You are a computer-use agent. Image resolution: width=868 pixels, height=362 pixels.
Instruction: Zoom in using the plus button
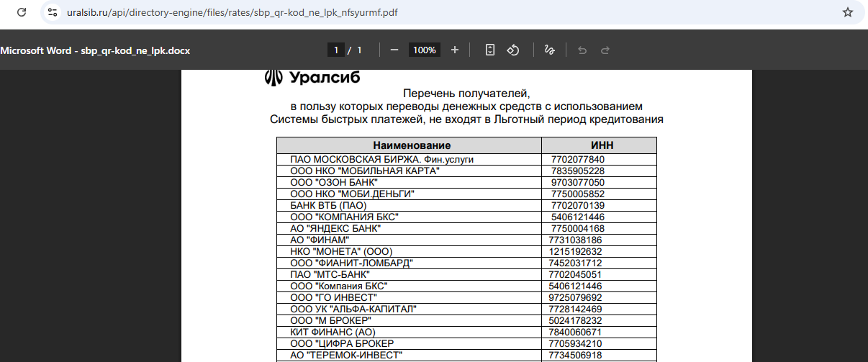coord(455,50)
